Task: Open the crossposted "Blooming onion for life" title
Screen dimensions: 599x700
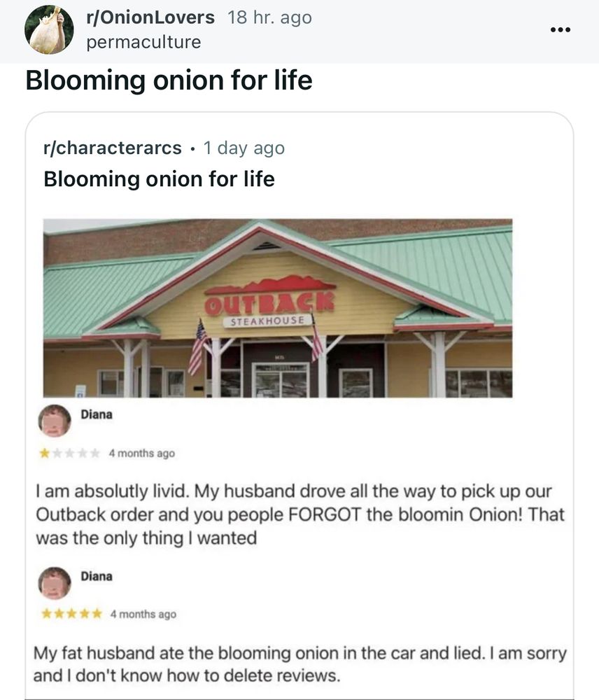Action: pos(159,179)
